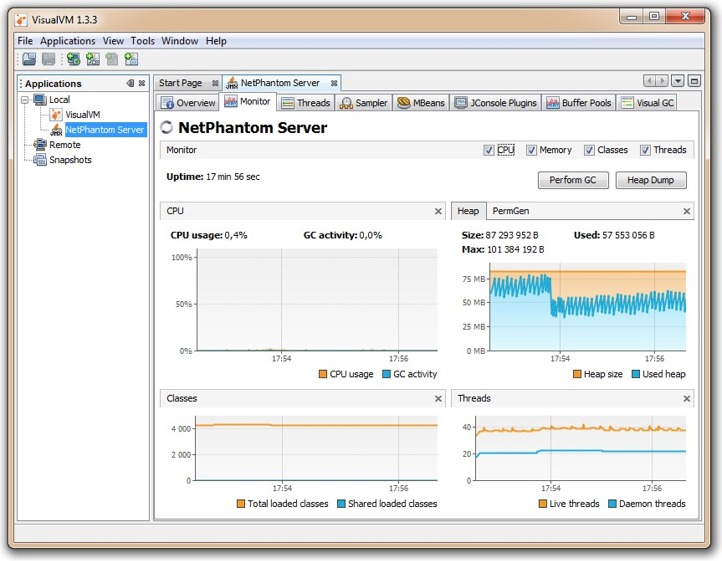Toggle the Classes monitor checkbox
This screenshot has height=561, width=722.
[x=589, y=150]
